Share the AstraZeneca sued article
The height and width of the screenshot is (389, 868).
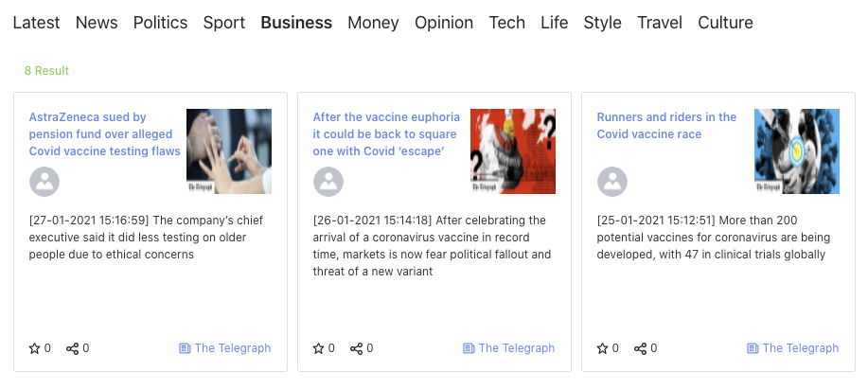pos(72,348)
